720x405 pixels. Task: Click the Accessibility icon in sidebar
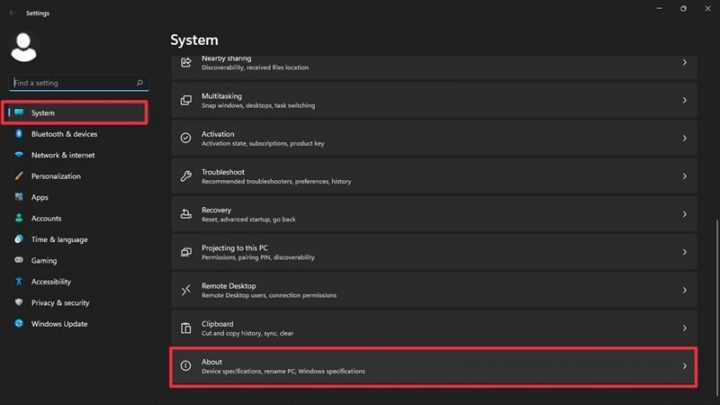tap(19, 282)
